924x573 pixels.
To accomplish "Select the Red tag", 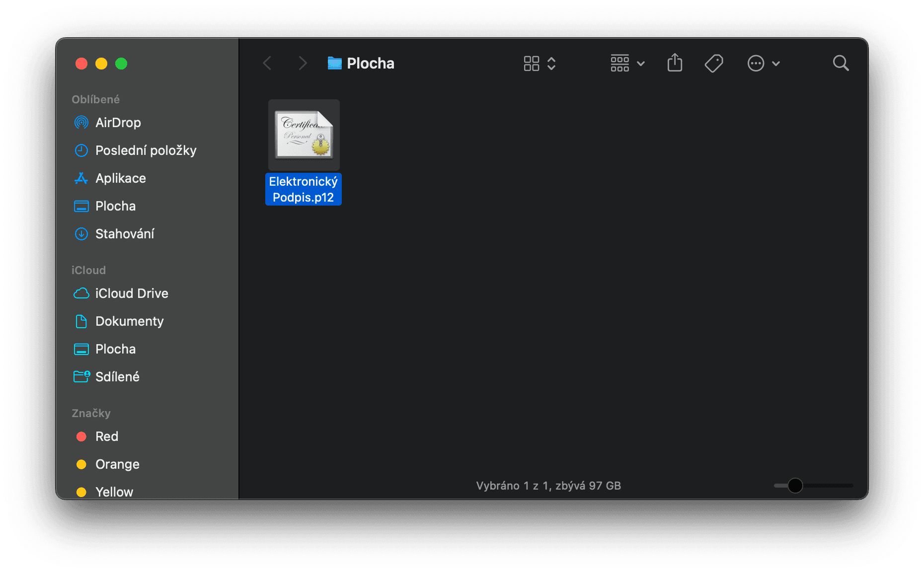I will [106, 436].
